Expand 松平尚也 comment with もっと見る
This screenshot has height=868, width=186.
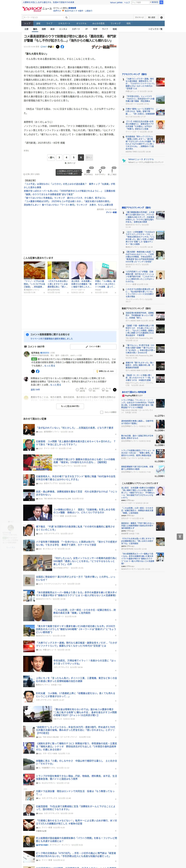click(x=50, y=366)
